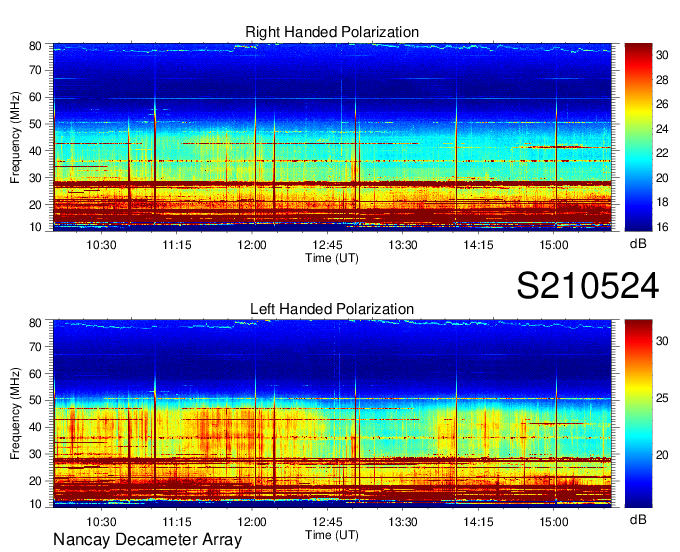Click the 'Time (UT)' label under bottom plot
This screenshot has height=552, width=680.
[x=332, y=535]
